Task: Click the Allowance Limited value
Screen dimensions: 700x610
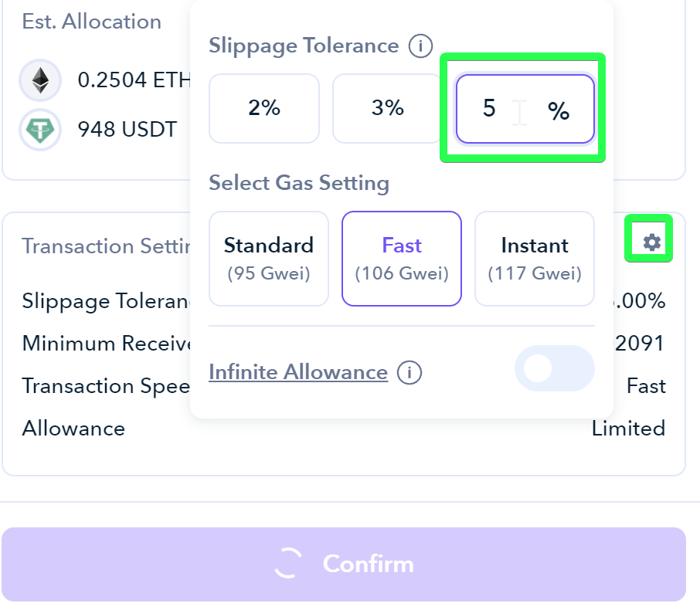Action: (x=629, y=429)
